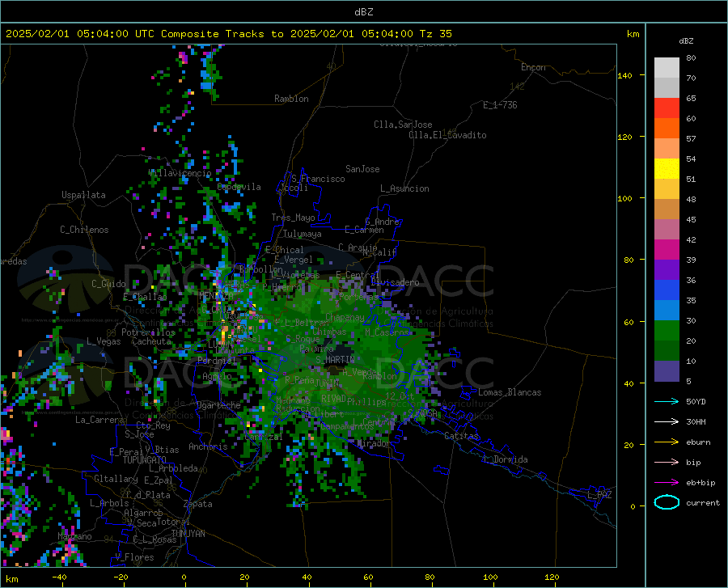Click the eb+bip magenta arrow legend icon
728x588 pixels.
tap(667, 483)
